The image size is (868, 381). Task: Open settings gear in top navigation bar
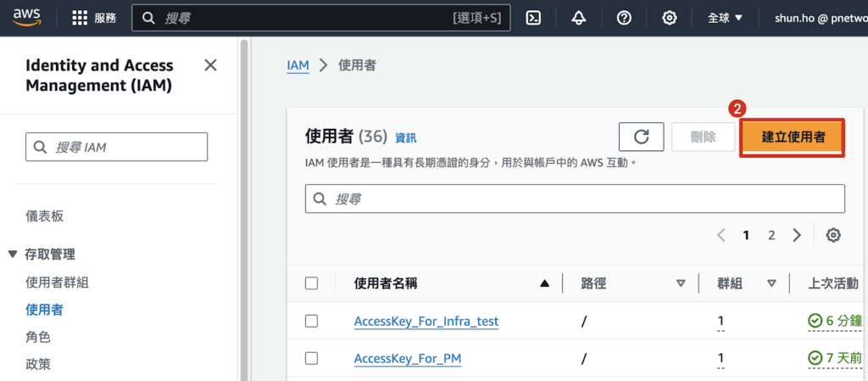tap(670, 18)
